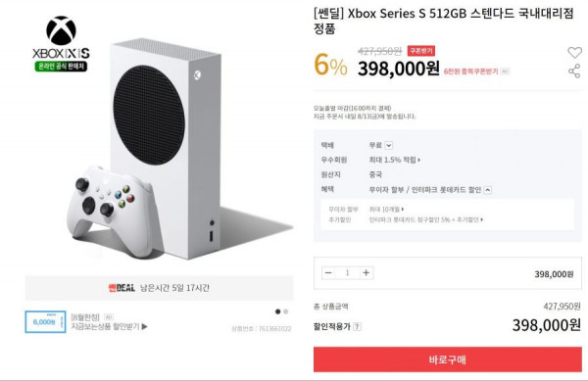Click the quantity input field
This screenshot has width=588, height=381.
[x=347, y=272]
